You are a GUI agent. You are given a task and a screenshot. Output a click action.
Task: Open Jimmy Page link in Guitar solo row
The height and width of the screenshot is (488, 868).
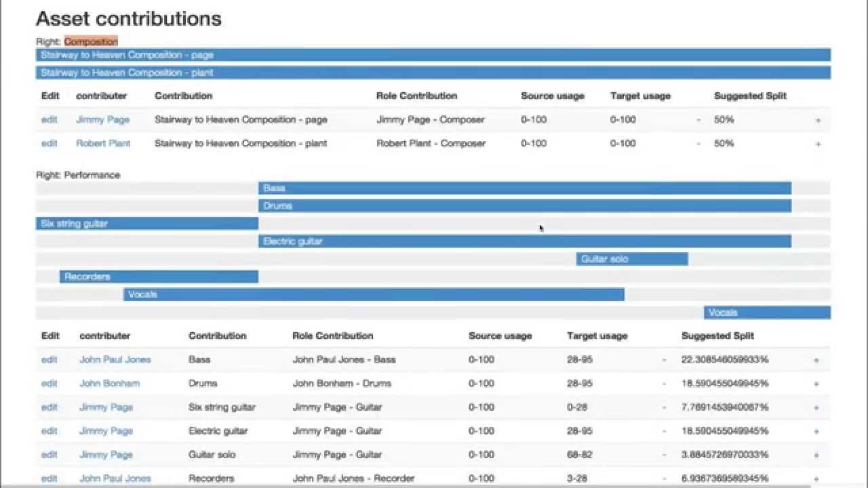pyautogui.click(x=106, y=454)
